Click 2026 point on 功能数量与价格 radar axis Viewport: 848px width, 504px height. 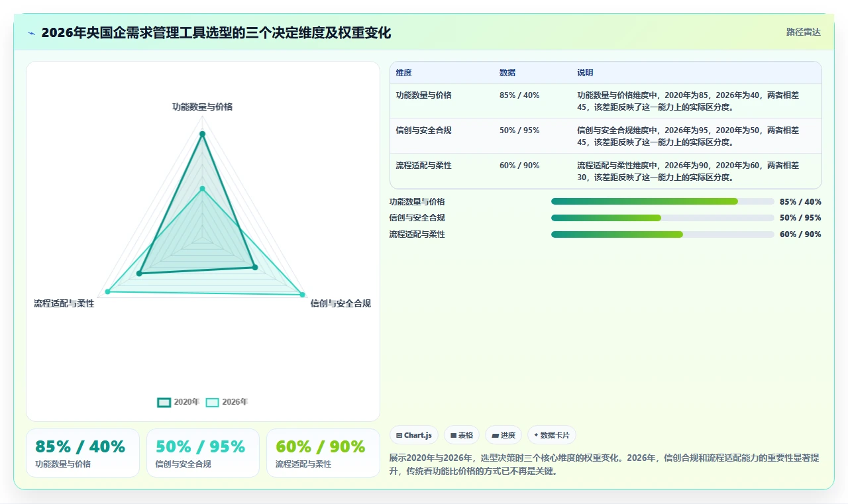pos(203,189)
